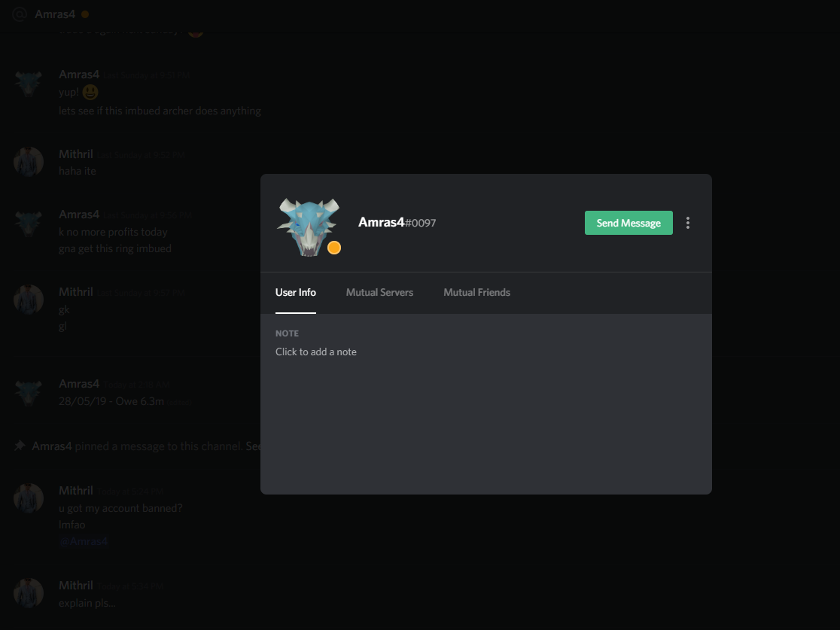Click message "u got my account banned?"
Screen dimensions: 840x630
(x=120, y=508)
